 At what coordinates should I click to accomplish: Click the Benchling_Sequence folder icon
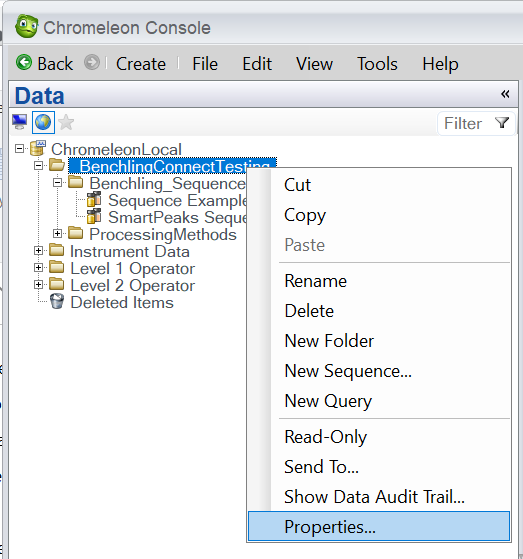[x=76, y=182]
